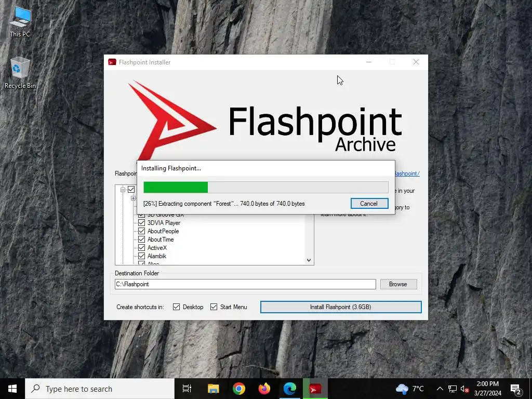Toggle the AboutTime checkbox
Viewport: 532px width, 399px height.
tap(141, 240)
